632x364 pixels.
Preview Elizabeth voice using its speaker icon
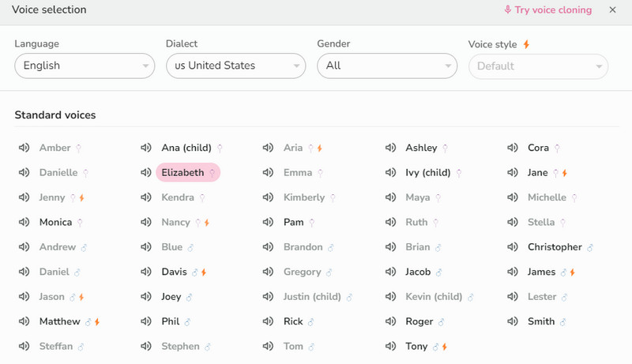(x=146, y=172)
